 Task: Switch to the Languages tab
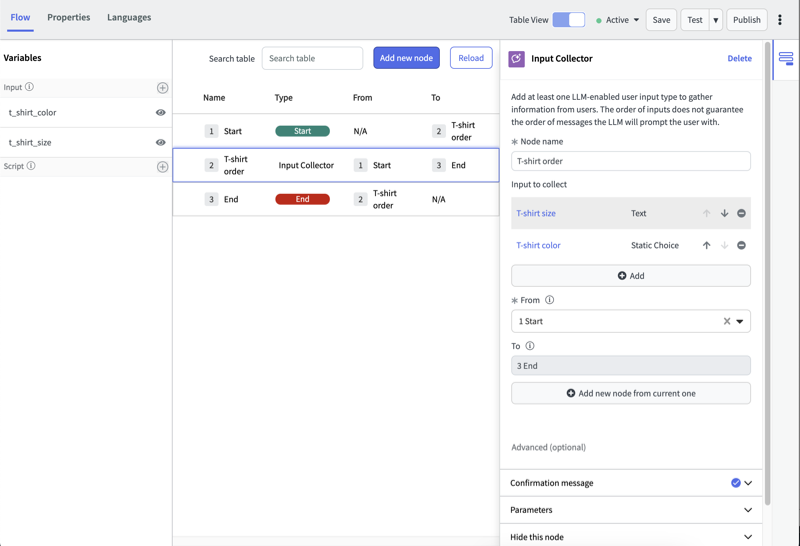click(129, 17)
